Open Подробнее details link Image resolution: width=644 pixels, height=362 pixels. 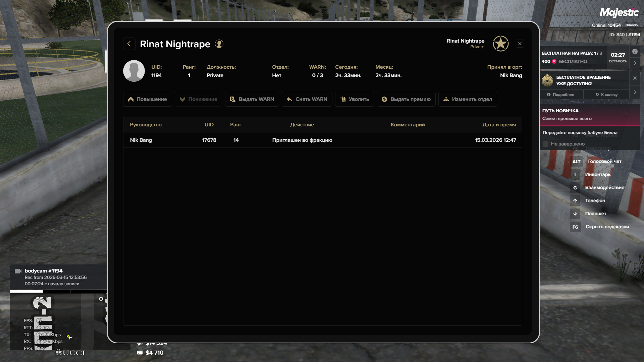[560, 95]
